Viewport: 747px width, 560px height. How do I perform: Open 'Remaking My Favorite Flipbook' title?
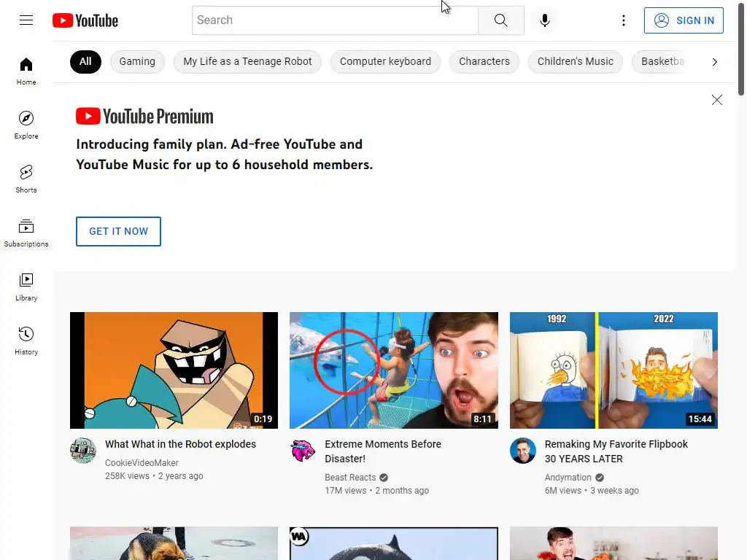pos(616,451)
